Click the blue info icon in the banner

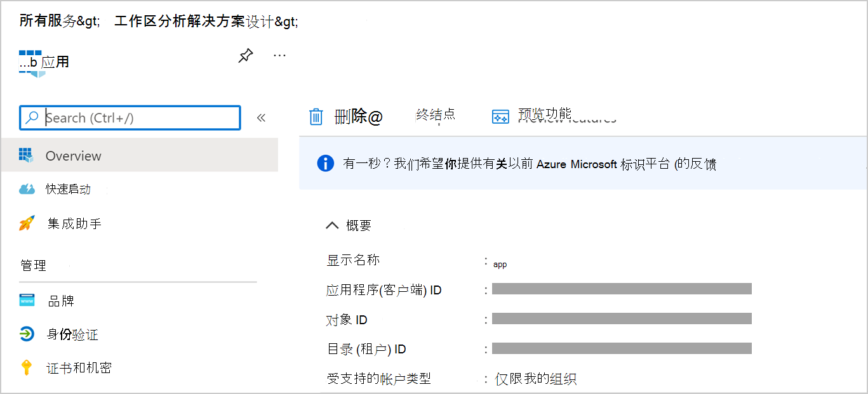coord(325,164)
